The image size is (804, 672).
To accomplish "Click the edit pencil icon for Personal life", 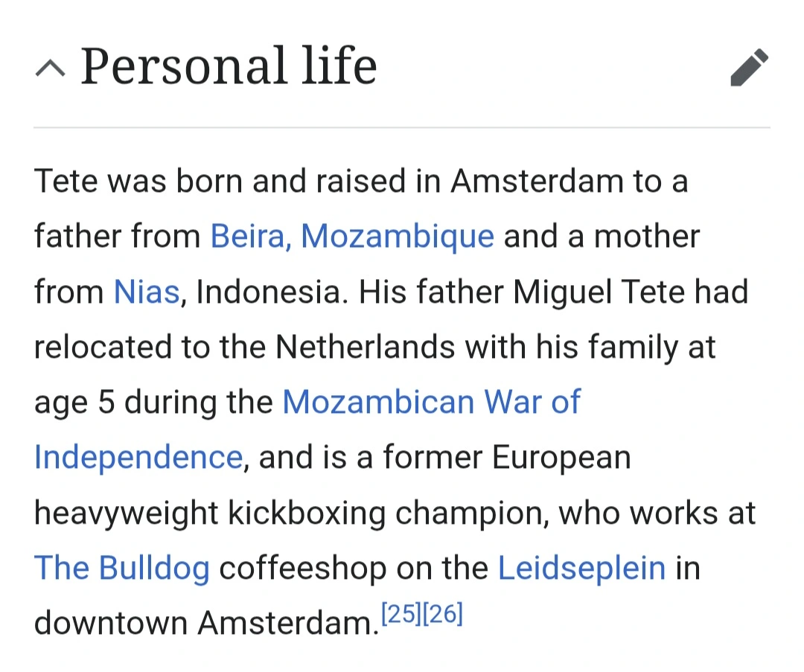I will coord(749,68).
